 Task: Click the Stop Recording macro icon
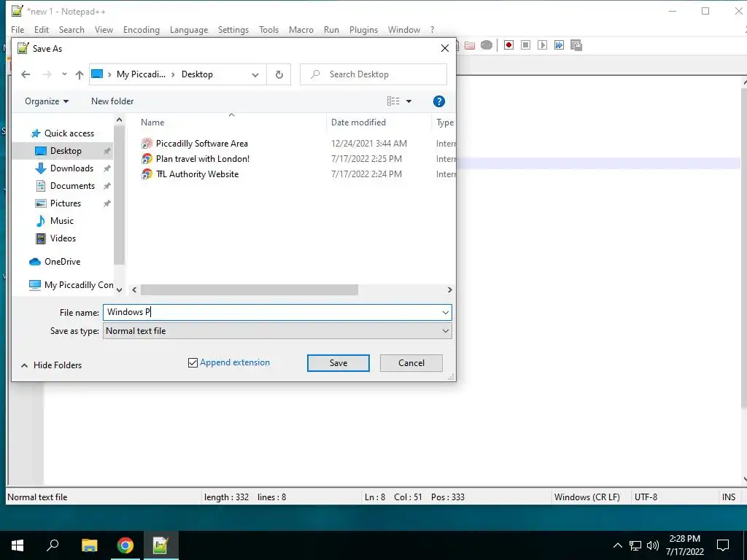(x=525, y=45)
